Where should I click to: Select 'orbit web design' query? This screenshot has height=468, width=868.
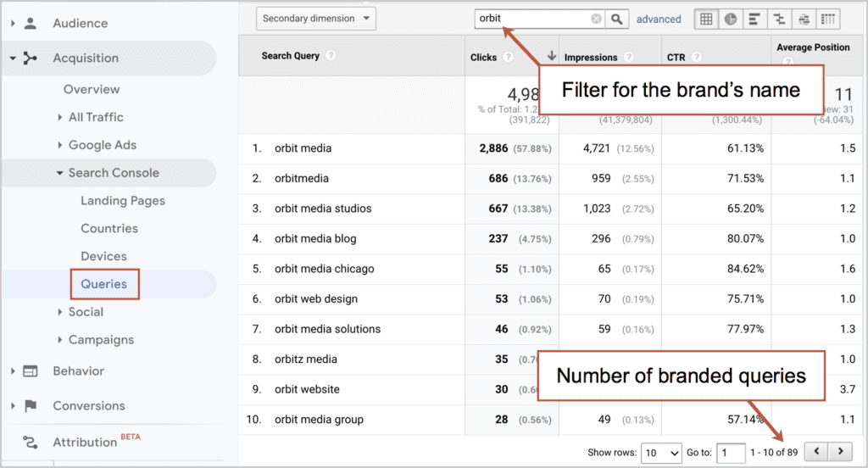[x=316, y=299]
